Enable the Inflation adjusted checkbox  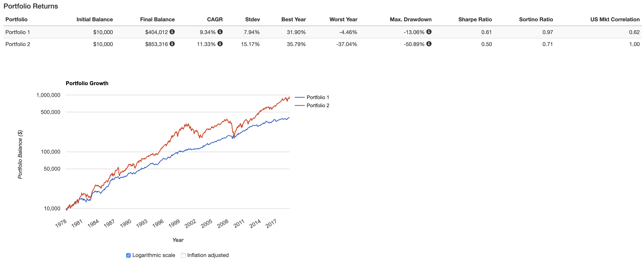click(x=183, y=255)
